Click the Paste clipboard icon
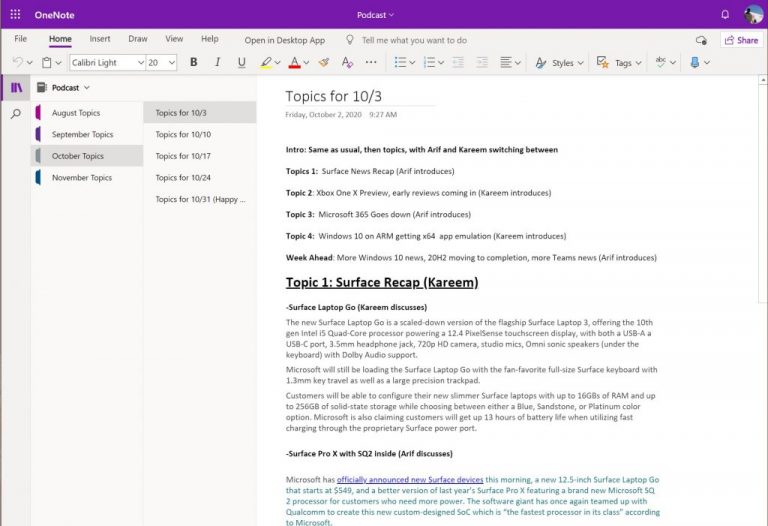 tap(47, 63)
